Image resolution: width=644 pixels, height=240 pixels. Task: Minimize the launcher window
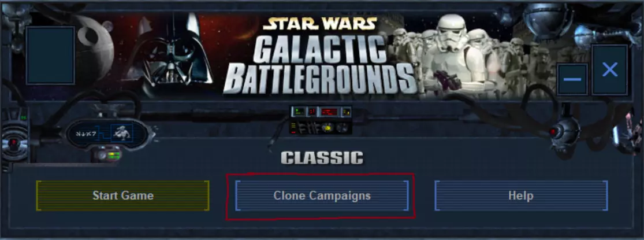click(x=572, y=79)
